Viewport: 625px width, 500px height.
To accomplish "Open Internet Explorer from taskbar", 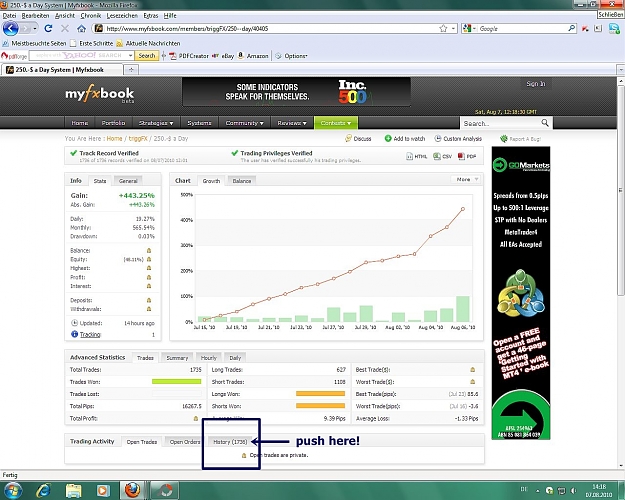I will (43, 490).
